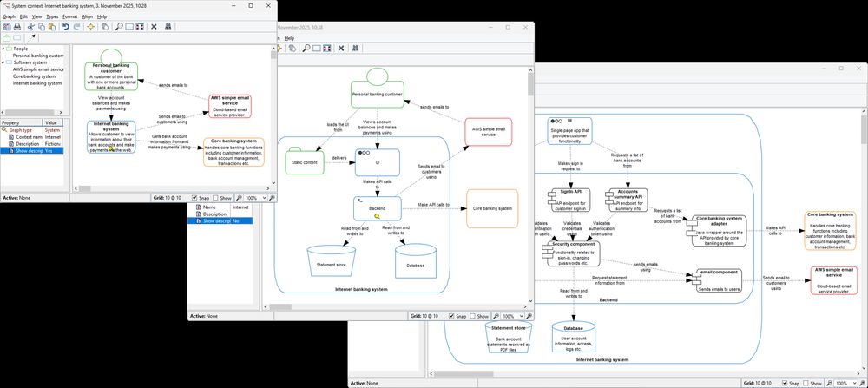Toggle Snap checkbox in System context status bar
The image size is (868, 388).
tap(194, 198)
